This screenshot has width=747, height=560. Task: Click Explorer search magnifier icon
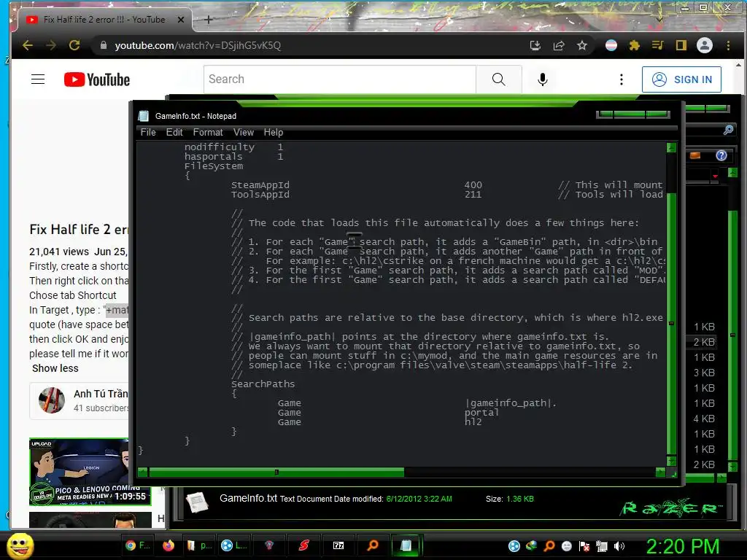728,130
